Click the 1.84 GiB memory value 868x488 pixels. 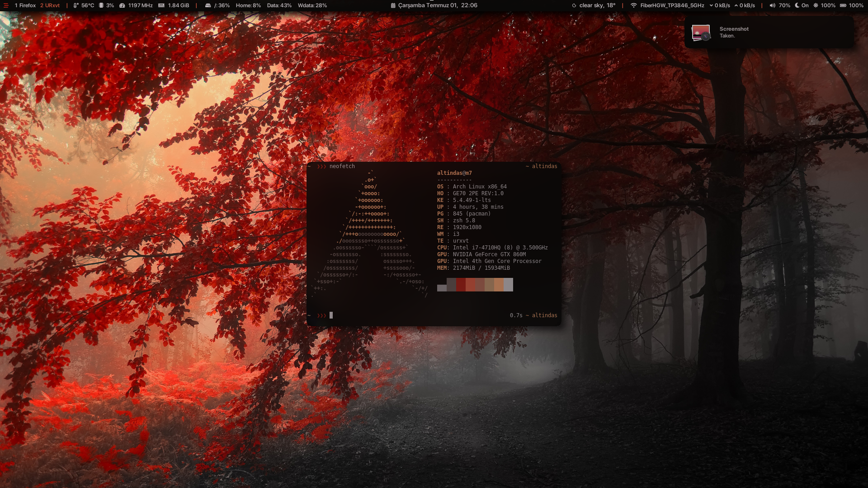(x=179, y=5)
